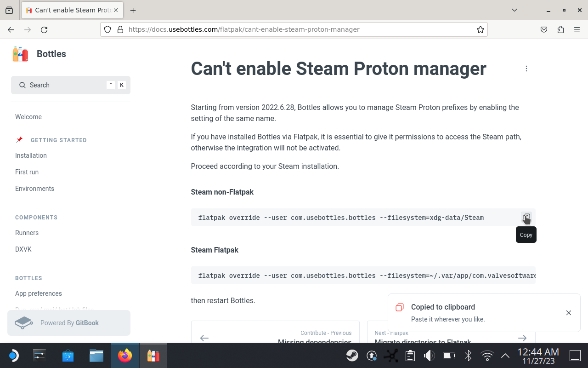Click the Powered By GitBook banner

click(x=69, y=323)
